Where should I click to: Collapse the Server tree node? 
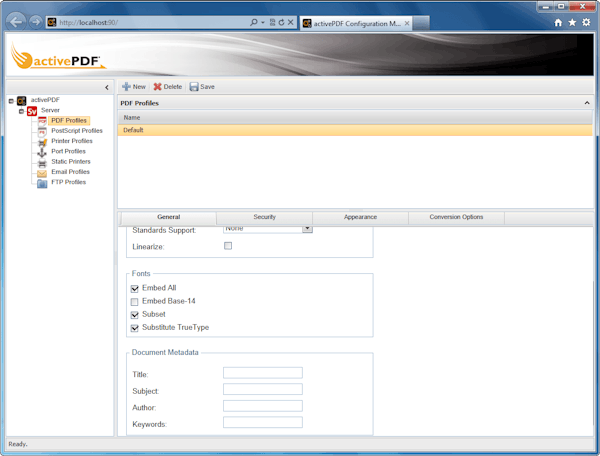[x=21, y=111]
